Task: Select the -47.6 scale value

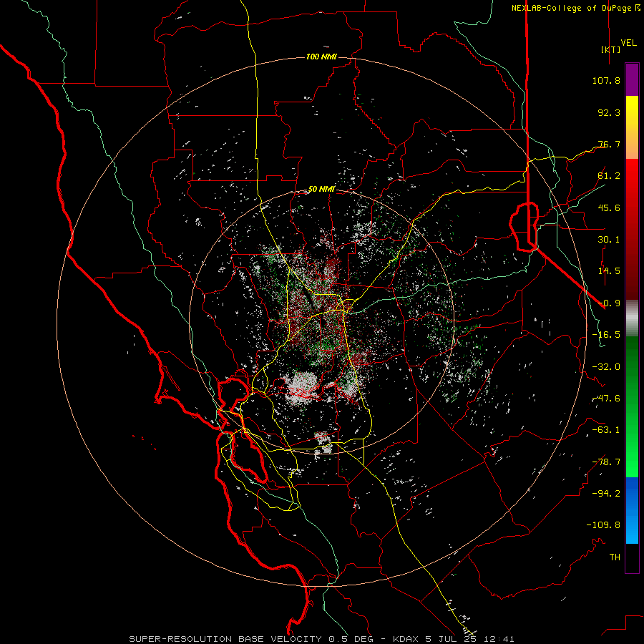Action: 606,399
